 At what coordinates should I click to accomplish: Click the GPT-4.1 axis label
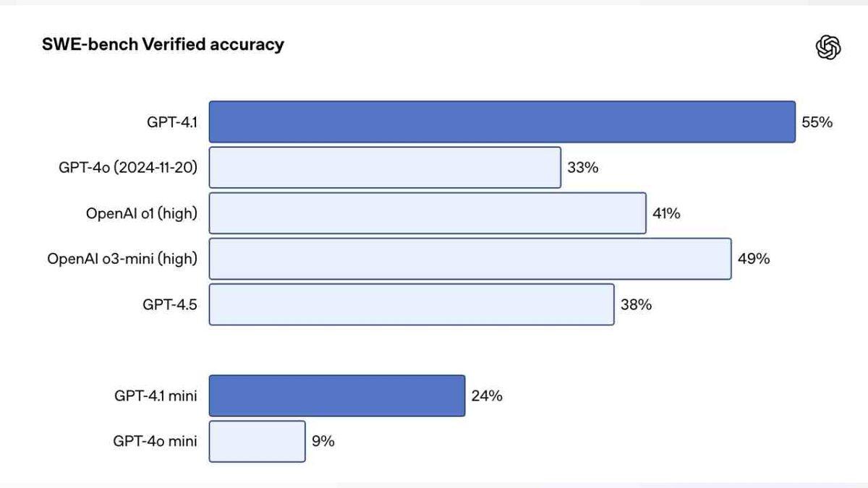[x=171, y=122]
